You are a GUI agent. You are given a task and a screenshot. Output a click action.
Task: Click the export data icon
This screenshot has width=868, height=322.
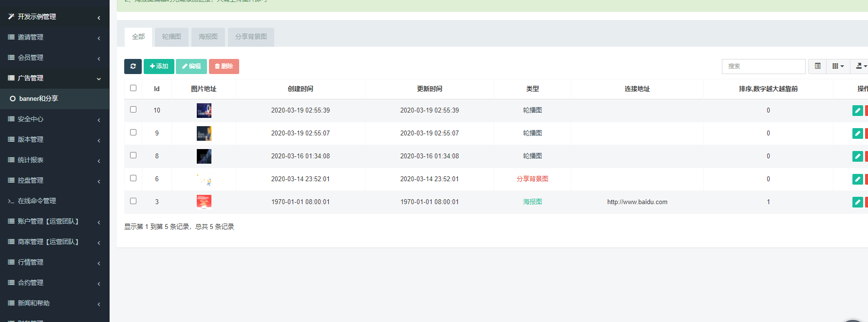click(x=860, y=66)
